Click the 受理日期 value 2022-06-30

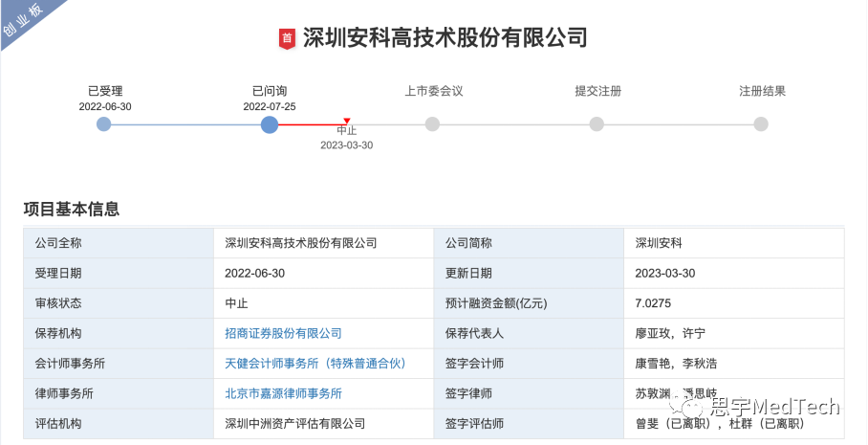coord(254,273)
